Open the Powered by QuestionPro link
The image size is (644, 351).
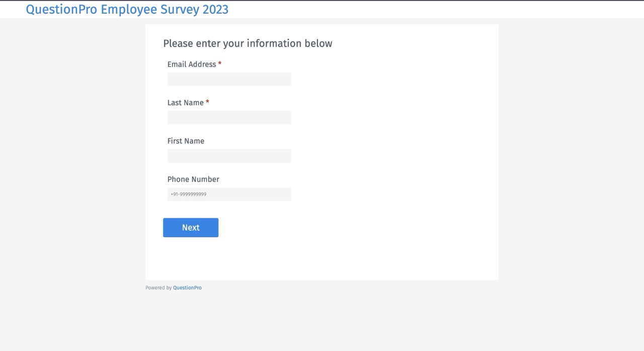(187, 287)
